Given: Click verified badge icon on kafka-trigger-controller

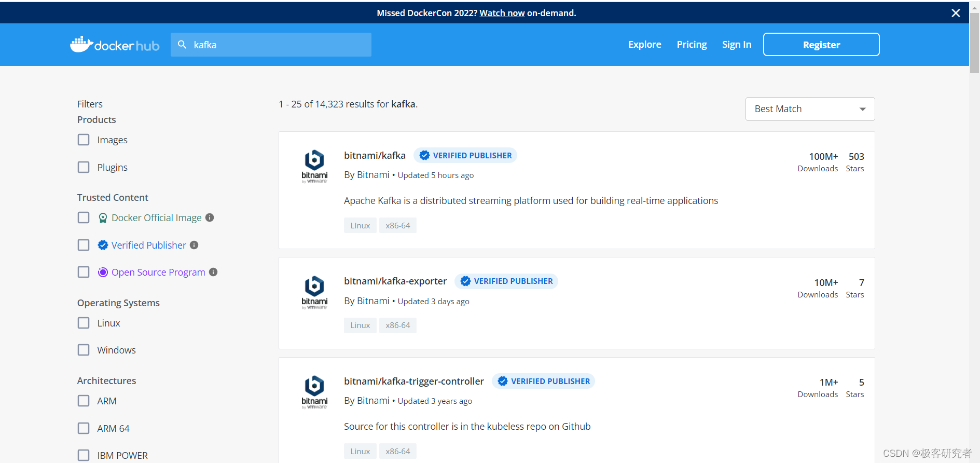Looking at the screenshot, I should (503, 381).
